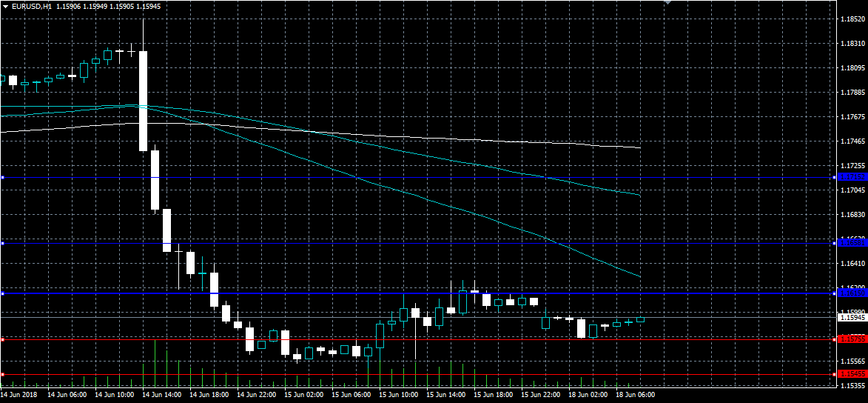This screenshot has height=403, width=868.
Task: Click price scale value 1.15355
Action: click(852, 385)
